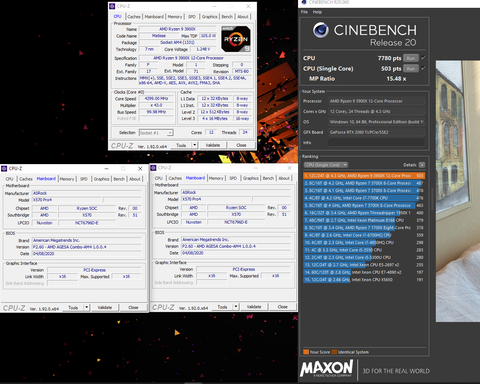Toggle checkbox next to CPU (Single Core) Run
The height and width of the screenshot is (384, 480).
click(x=423, y=68)
